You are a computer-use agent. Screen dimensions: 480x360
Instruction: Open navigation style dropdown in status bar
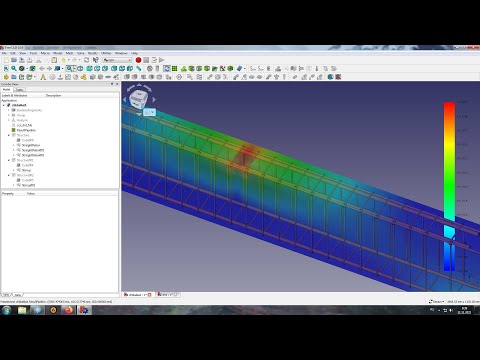tap(436, 301)
